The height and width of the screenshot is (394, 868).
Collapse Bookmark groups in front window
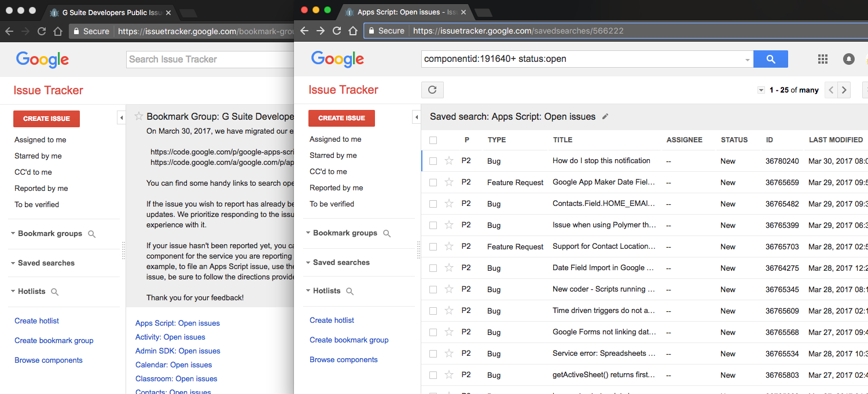[x=308, y=233]
